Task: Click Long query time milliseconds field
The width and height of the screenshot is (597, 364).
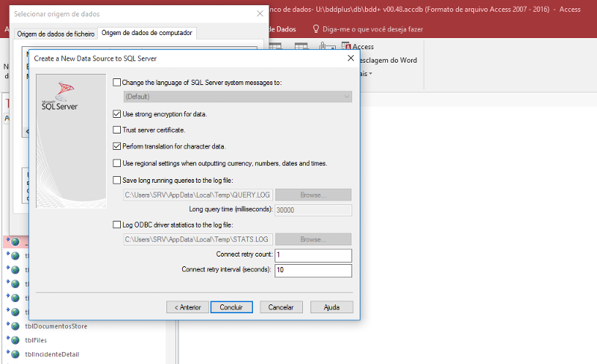Action: coord(313,210)
